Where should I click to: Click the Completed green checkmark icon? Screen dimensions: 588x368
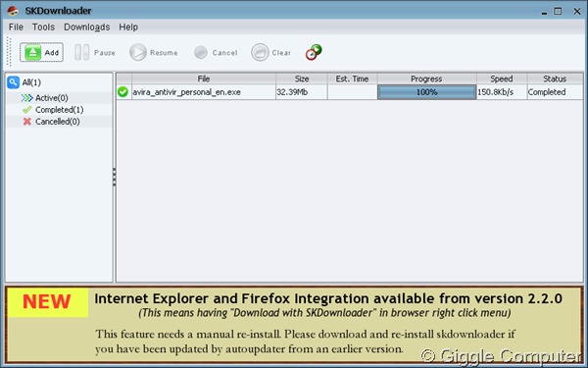(26, 110)
